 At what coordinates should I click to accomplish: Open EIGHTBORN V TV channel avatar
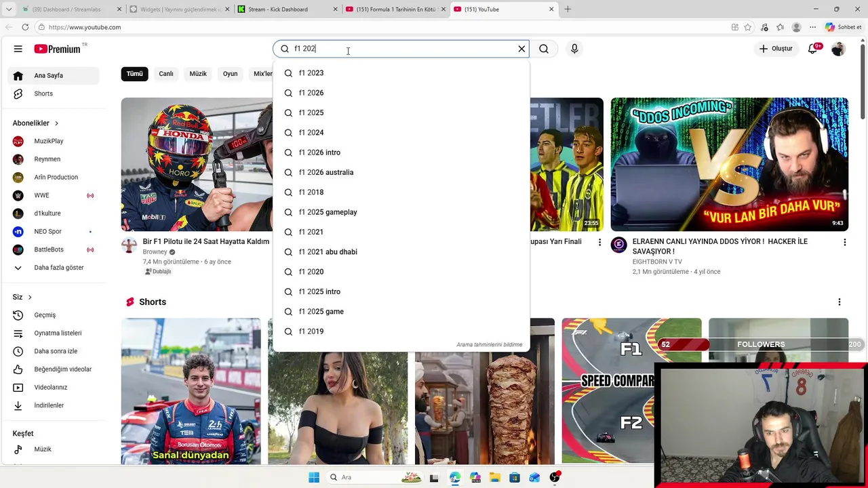618,245
